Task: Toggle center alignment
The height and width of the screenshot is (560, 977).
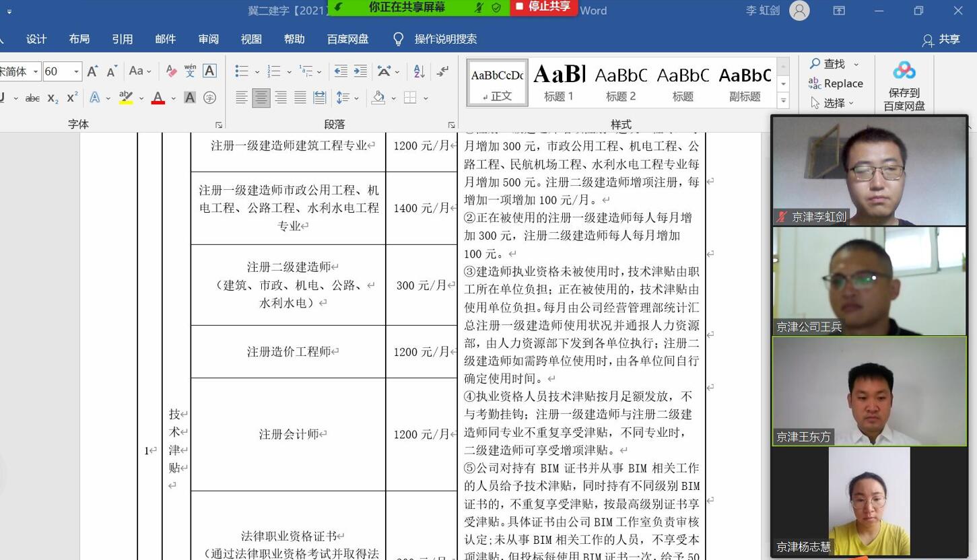Action: (x=261, y=98)
